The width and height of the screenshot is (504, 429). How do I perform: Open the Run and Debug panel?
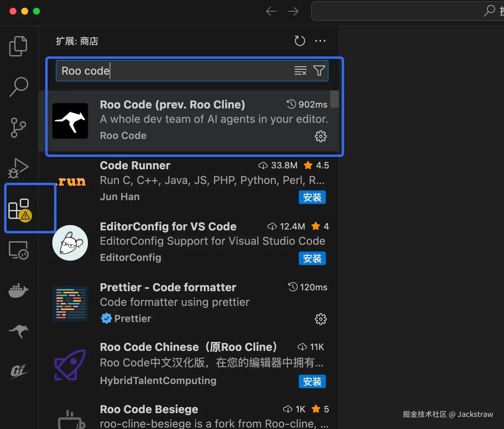pyautogui.click(x=18, y=168)
